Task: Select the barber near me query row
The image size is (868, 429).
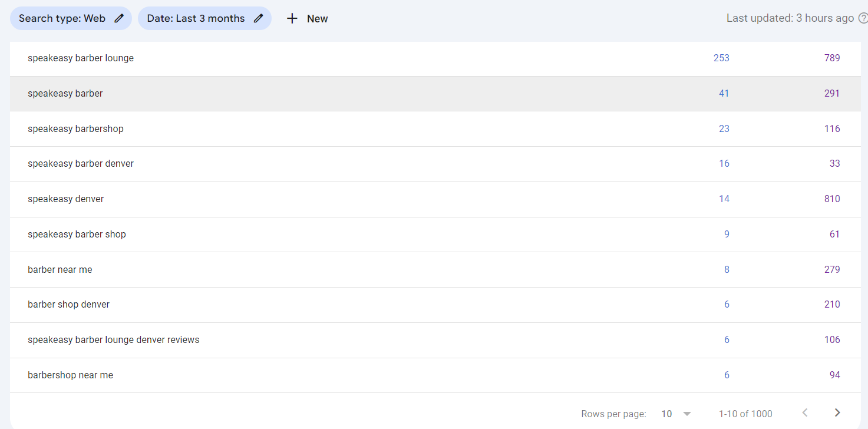Action: pyautogui.click(x=60, y=269)
